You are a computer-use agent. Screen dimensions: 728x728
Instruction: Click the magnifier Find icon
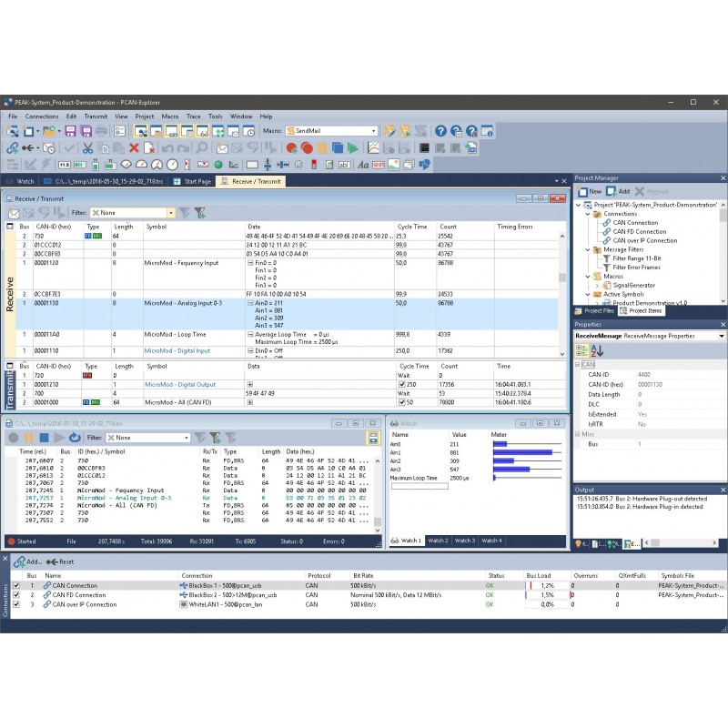pos(202,148)
